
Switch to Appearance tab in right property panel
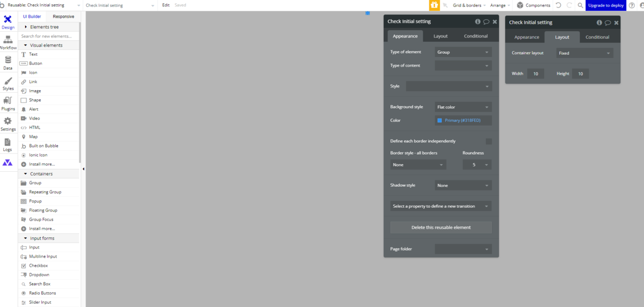pyautogui.click(x=526, y=37)
